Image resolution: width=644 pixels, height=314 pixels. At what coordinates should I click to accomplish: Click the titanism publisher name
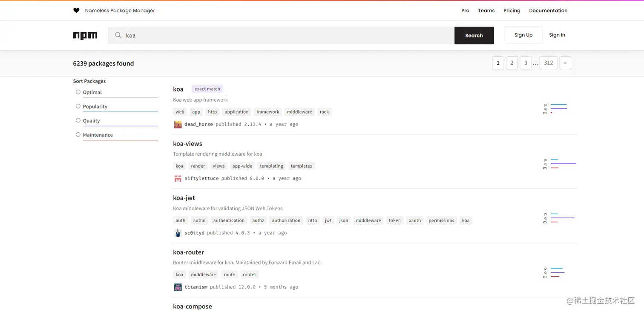pyautogui.click(x=196, y=287)
